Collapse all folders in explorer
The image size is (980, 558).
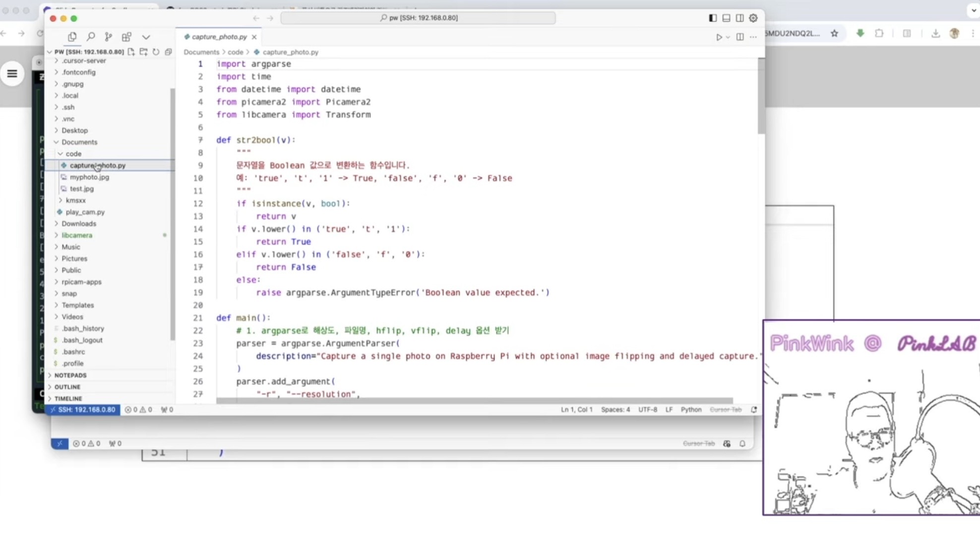coord(168,52)
